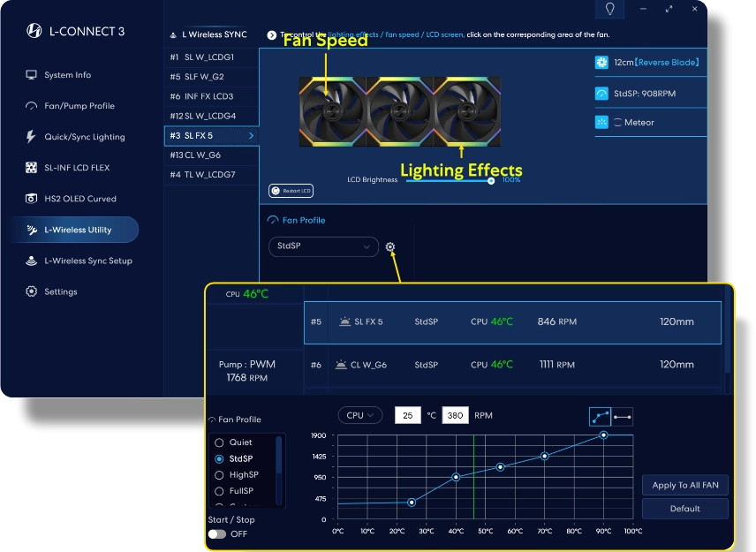
Task: Select the #6 CL W_G6 fan row
Action: click(x=512, y=365)
